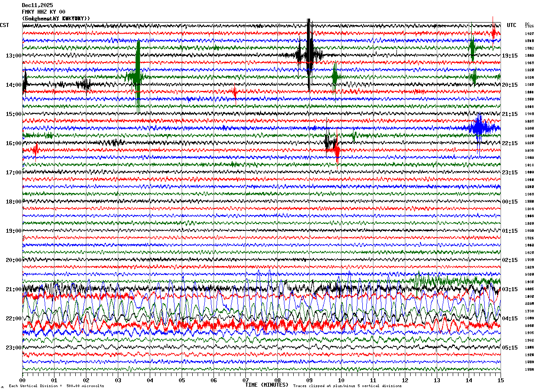536x392 pixels.
Task: Click the TIME (MINUTES) axis title
Action: (267, 385)
